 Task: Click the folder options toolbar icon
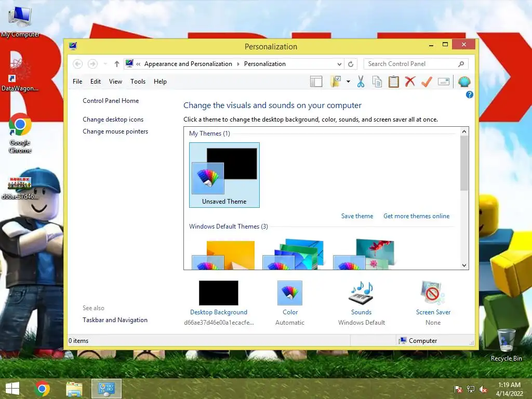[336, 82]
